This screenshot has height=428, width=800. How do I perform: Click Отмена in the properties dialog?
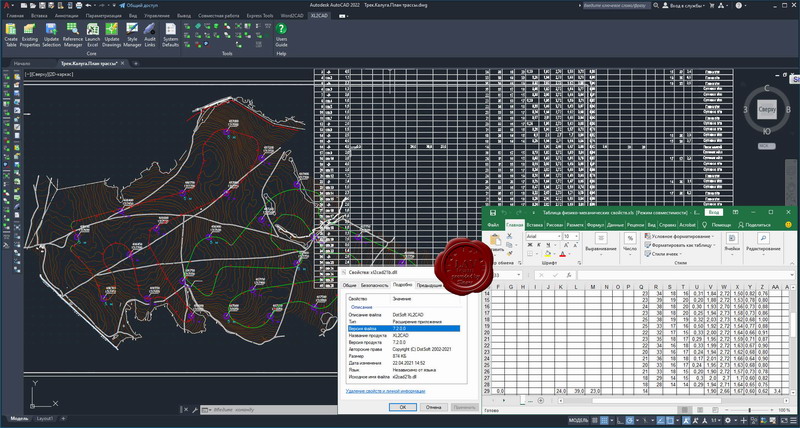(x=433, y=407)
